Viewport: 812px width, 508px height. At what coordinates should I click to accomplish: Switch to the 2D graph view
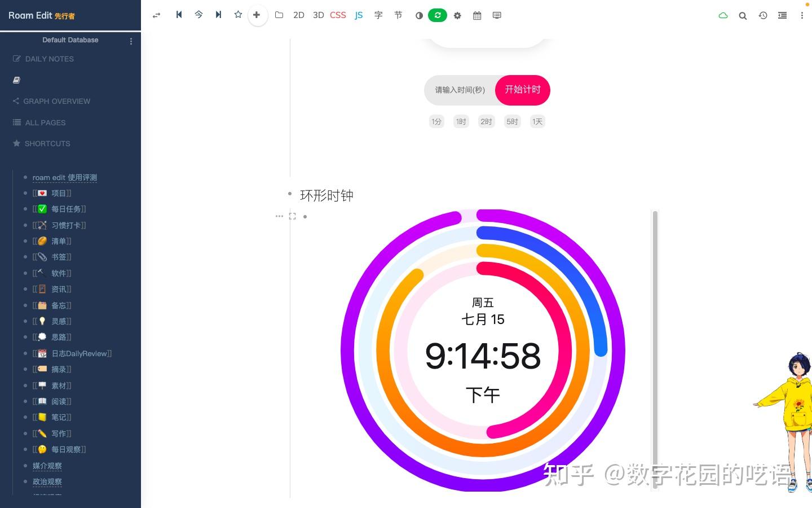tap(298, 15)
